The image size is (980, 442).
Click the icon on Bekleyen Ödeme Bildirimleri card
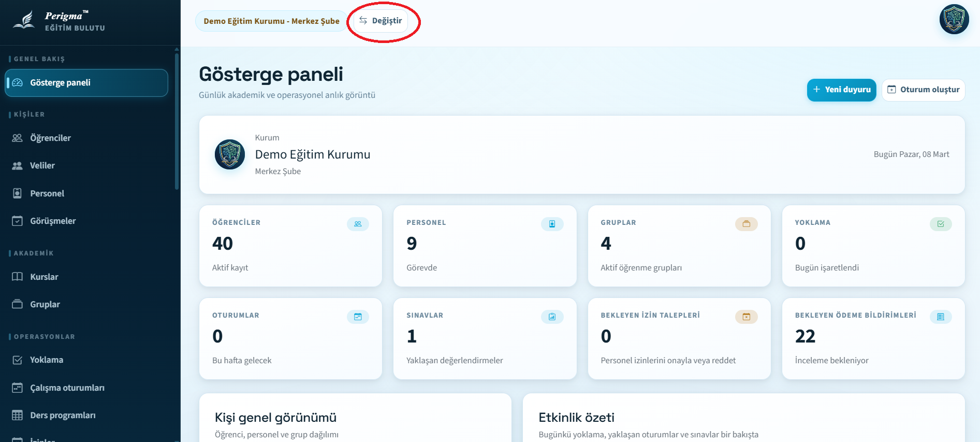click(x=940, y=317)
